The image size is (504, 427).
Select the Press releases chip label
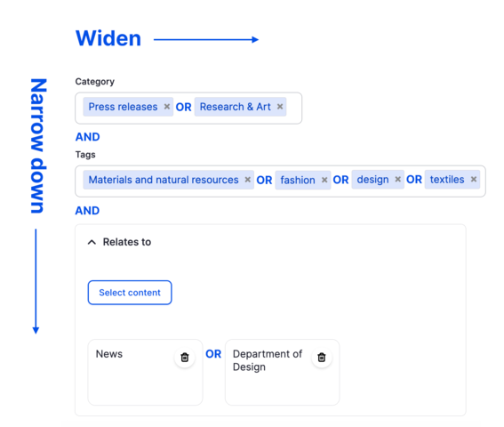pyautogui.click(x=123, y=107)
